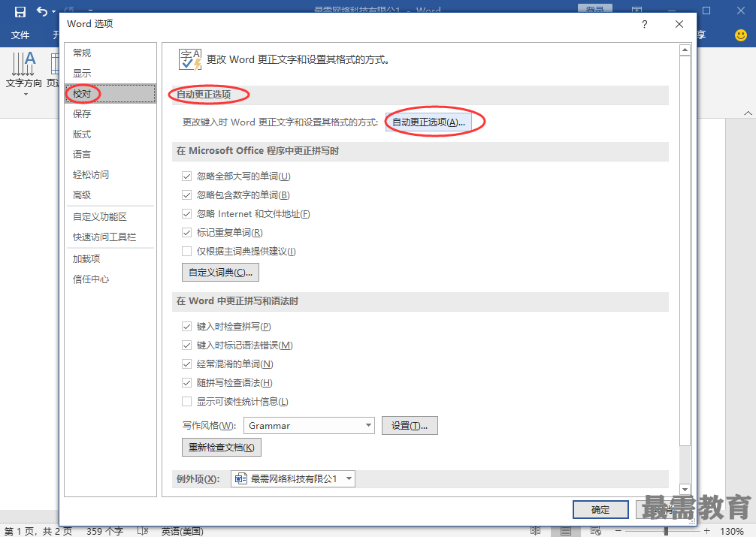This screenshot has width=756, height=537.
Task: Toggle 标记重复单词 checkbox
Action: pyautogui.click(x=186, y=233)
